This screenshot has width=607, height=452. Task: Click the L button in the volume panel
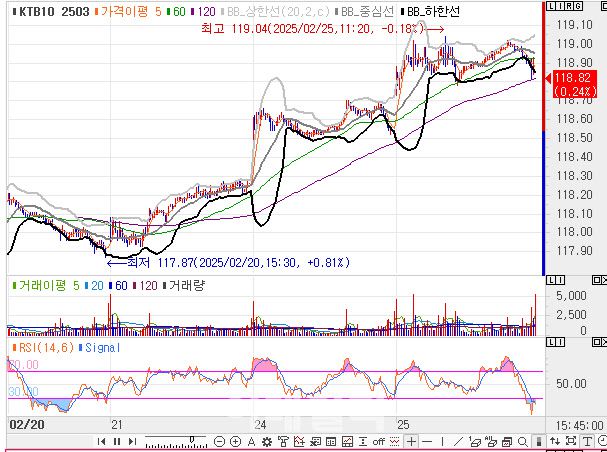[552, 279]
